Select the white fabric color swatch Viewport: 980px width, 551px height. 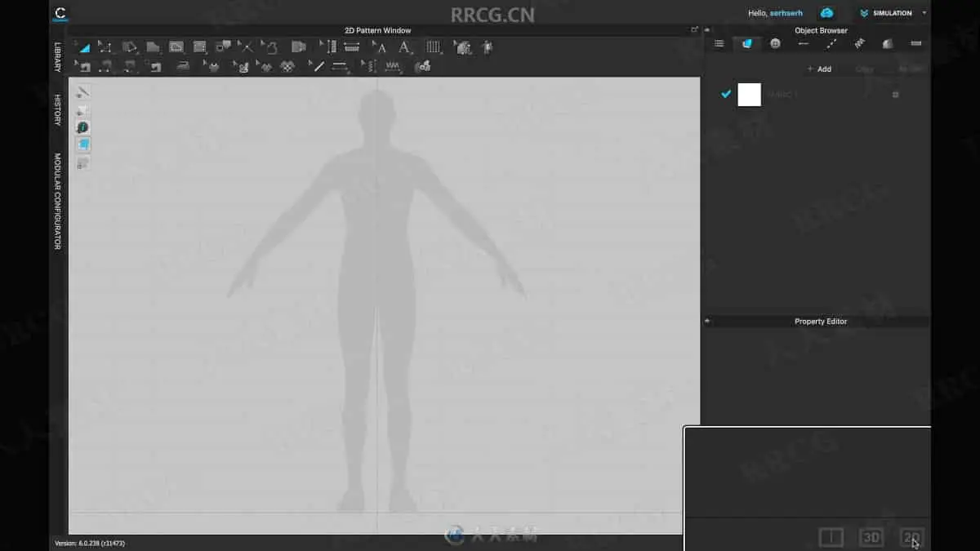tap(749, 95)
